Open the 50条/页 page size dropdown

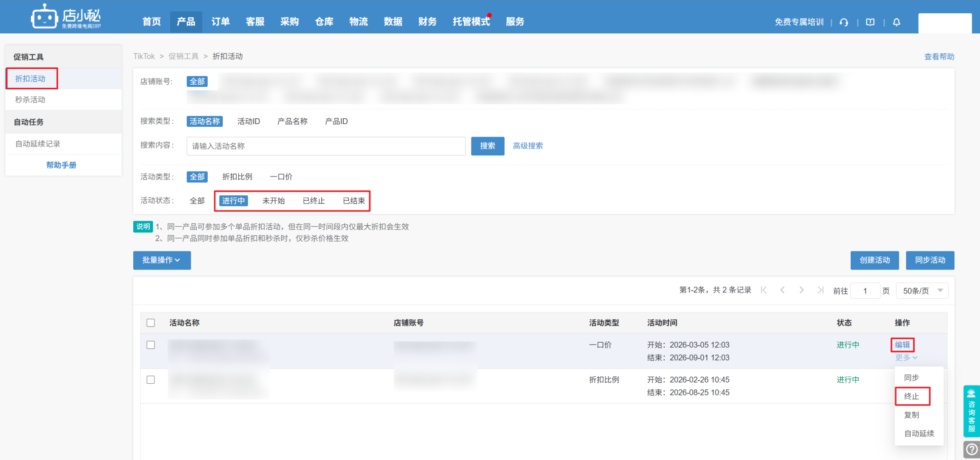click(x=922, y=291)
